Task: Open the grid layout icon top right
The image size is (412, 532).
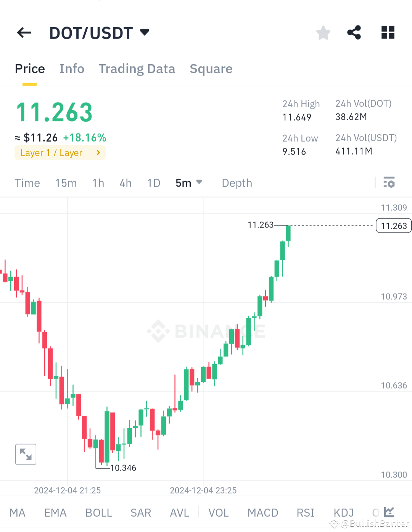Action: (388, 33)
